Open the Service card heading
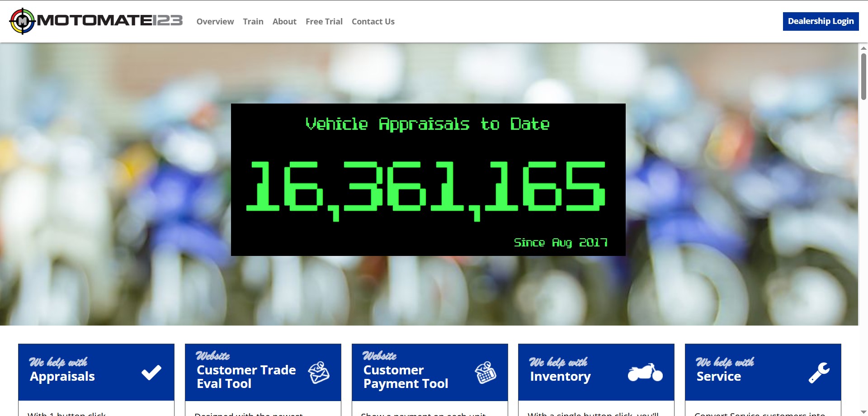This screenshot has height=416, width=868. coord(719,376)
